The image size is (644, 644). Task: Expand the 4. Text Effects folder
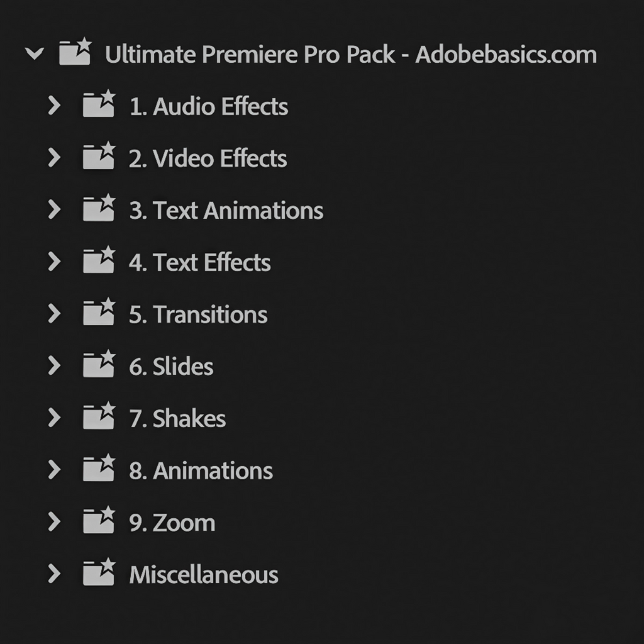coord(55,262)
